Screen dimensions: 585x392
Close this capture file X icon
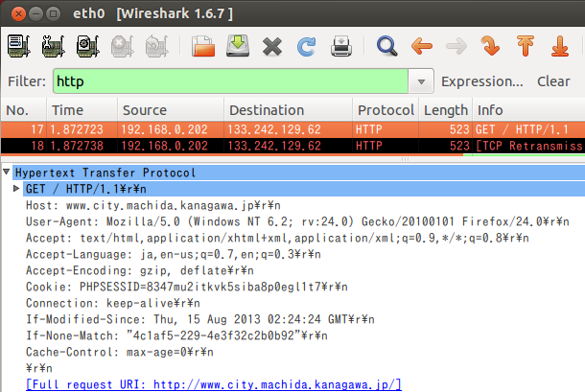coord(272,47)
